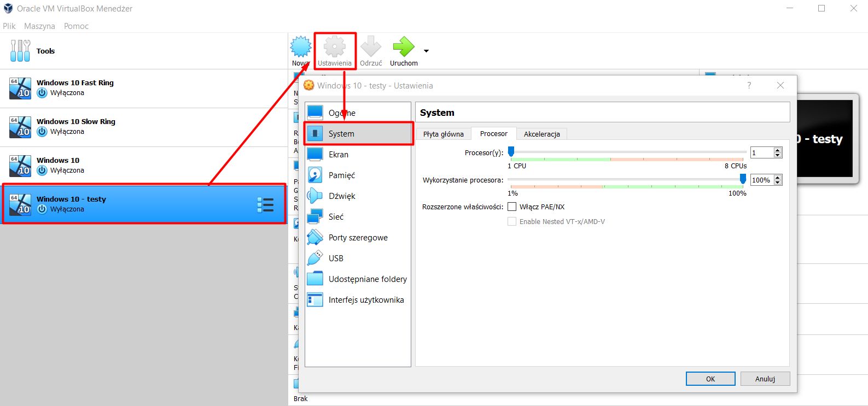Increase execution cap with up stepper
Viewport: 868px width, 406px height.
click(778, 178)
